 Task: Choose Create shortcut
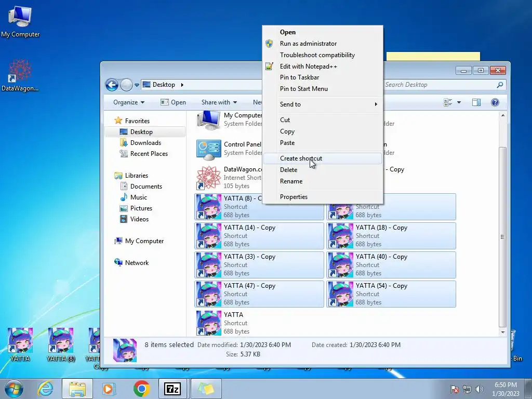click(x=323, y=158)
